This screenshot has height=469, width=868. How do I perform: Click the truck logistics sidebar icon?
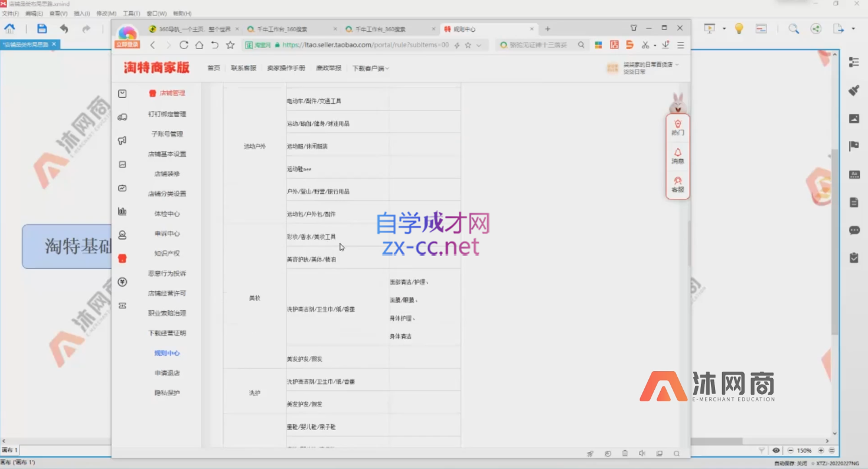tap(122, 117)
